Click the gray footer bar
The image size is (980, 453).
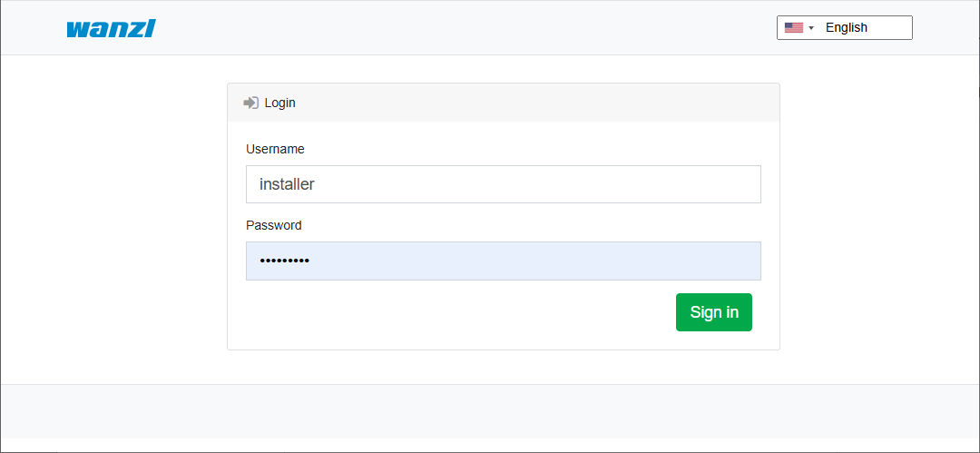point(490,411)
